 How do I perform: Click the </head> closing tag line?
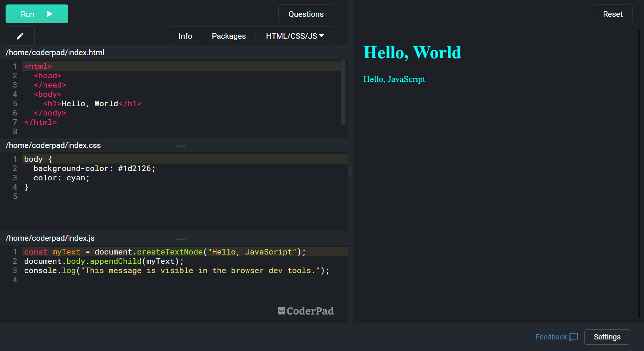pyautogui.click(x=50, y=85)
